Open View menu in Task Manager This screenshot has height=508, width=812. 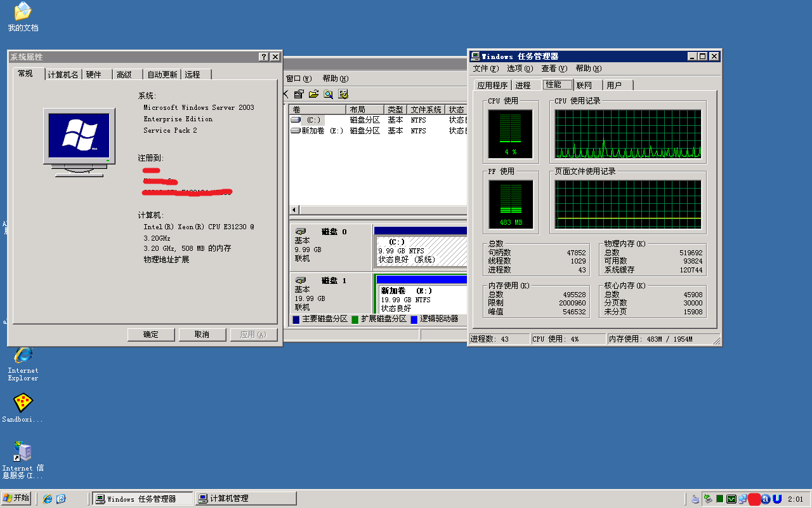click(554, 69)
